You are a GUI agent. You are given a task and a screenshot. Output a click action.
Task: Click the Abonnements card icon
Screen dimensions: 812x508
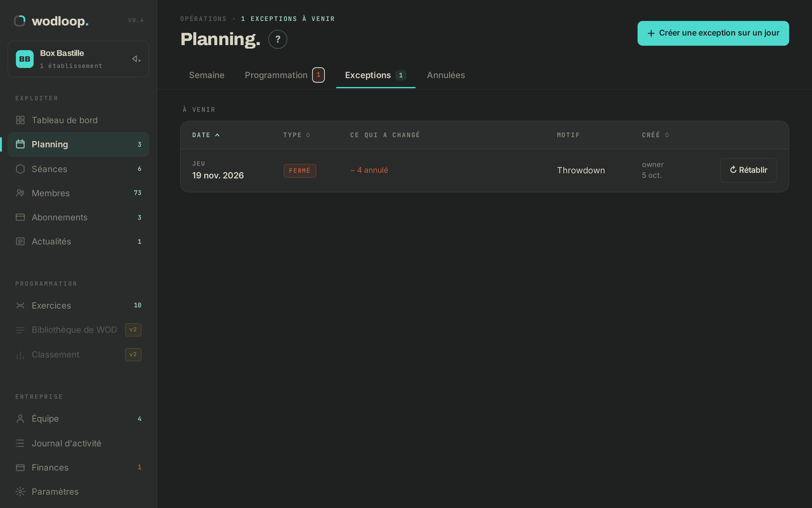[20, 217]
